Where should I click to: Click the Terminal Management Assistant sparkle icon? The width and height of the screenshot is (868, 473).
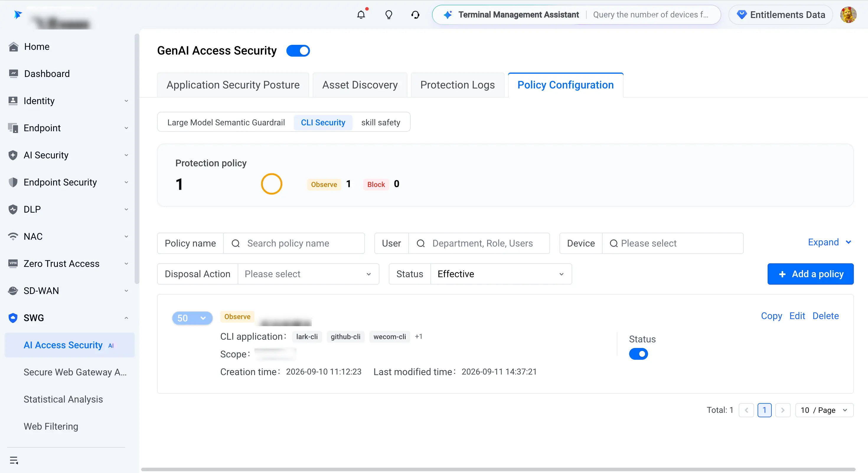(x=448, y=15)
